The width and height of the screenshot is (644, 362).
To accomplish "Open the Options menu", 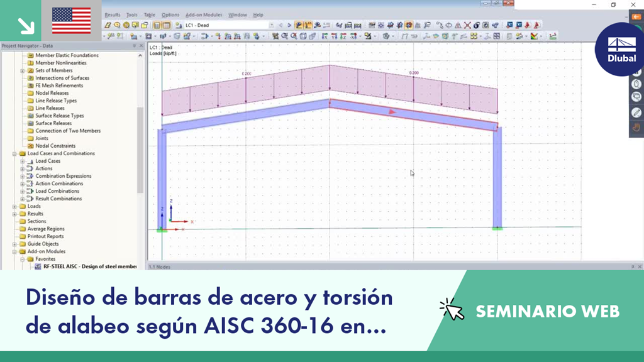I will pyautogui.click(x=170, y=15).
